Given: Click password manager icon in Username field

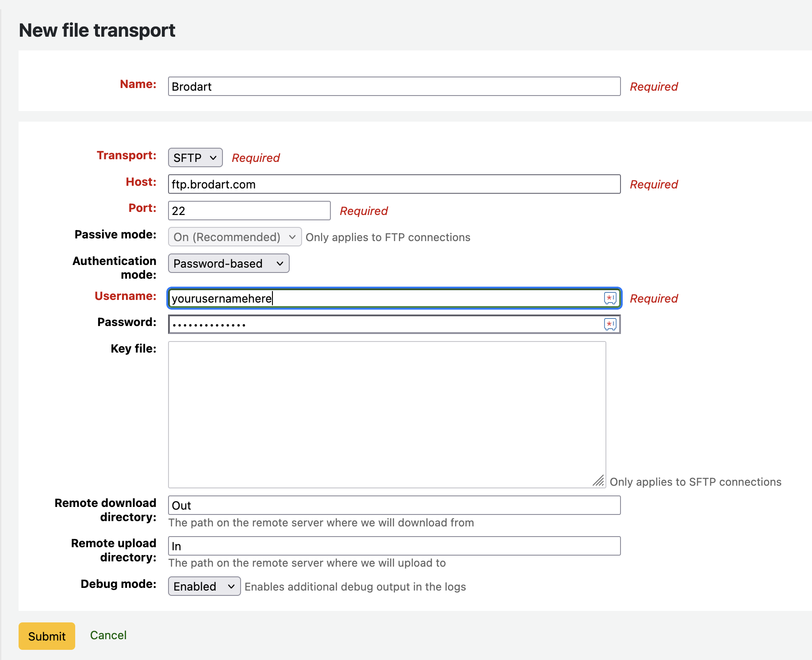Looking at the screenshot, I should point(610,298).
